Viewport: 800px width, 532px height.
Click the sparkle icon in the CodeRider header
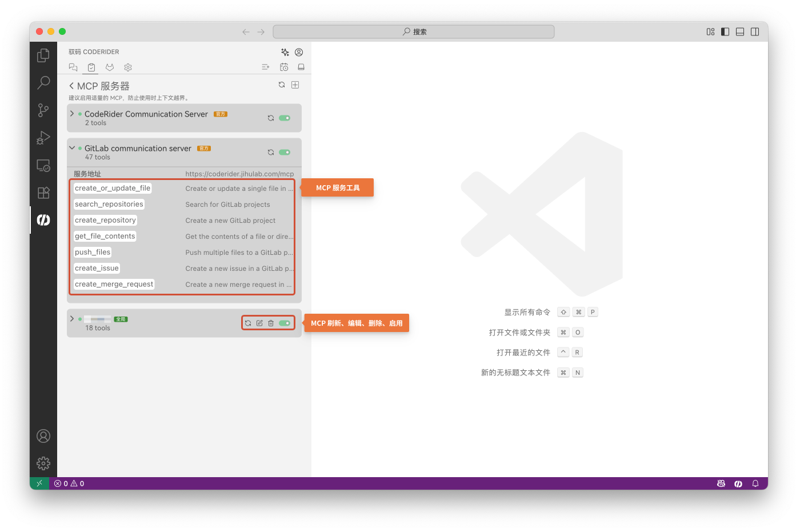(x=285, y=52)
